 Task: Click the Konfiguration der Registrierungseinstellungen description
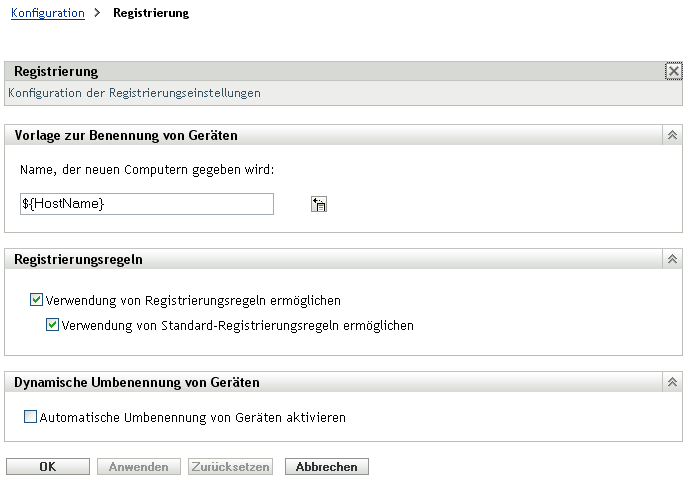[x=134, y=93]
